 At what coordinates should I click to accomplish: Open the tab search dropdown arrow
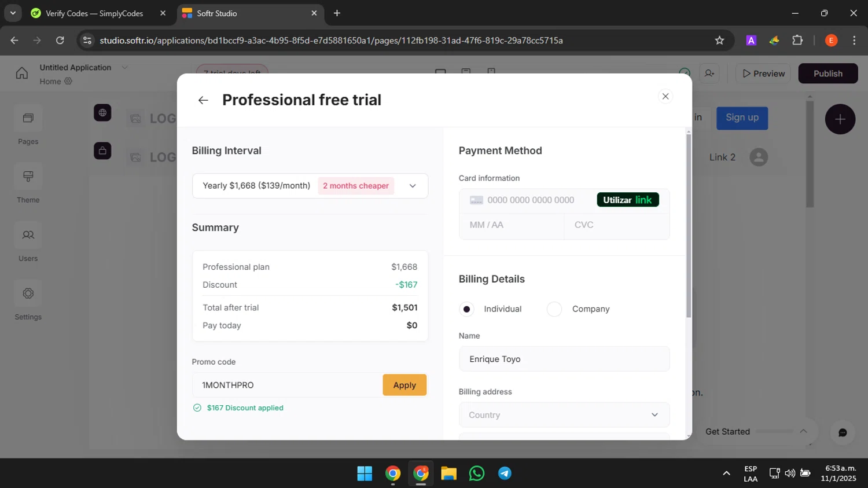point(13,13)
